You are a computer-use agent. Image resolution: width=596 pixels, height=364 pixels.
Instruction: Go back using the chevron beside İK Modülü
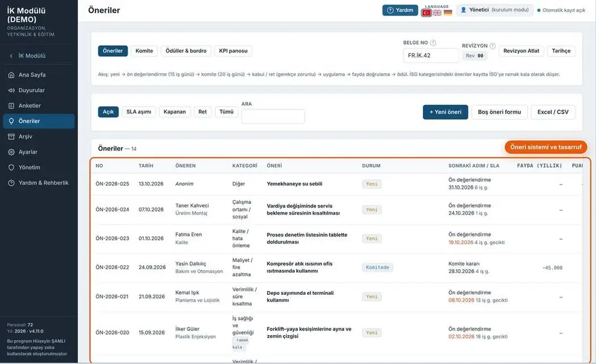coord(11,56)
